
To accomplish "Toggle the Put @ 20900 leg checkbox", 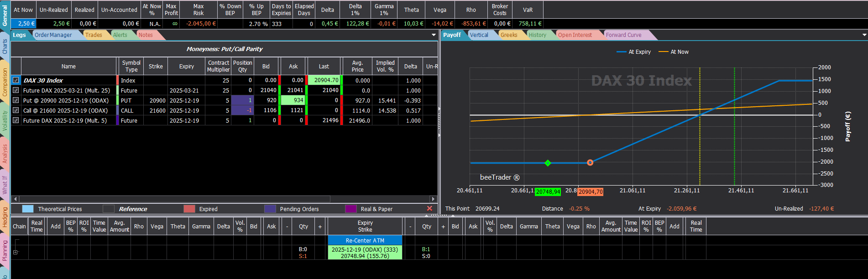I will click(16, 100).
